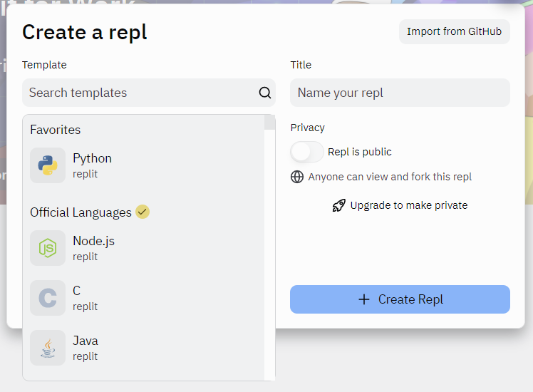Click the Node.js template icon
This screenshot has width=533, height=392.
[x=48, y=248]
